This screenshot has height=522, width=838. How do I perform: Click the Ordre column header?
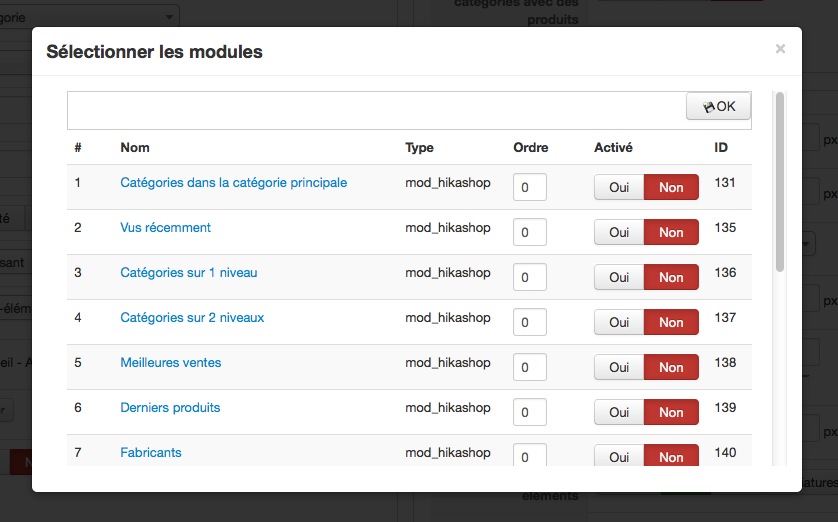pyautogui.click(x=531, y=148)
